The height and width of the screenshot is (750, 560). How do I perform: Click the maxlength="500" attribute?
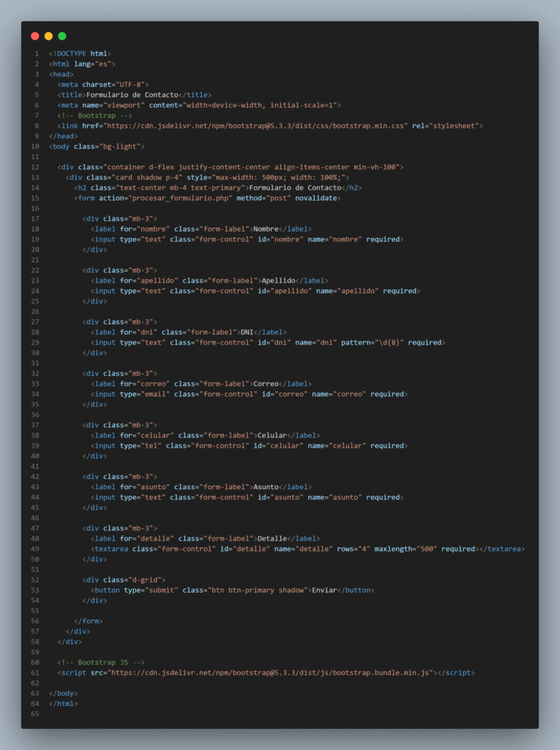click(406, 549)
